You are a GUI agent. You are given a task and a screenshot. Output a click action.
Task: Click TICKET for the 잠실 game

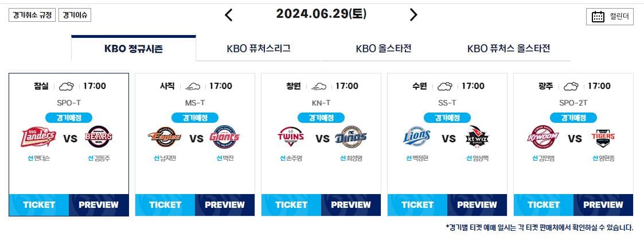coord(39,204)
